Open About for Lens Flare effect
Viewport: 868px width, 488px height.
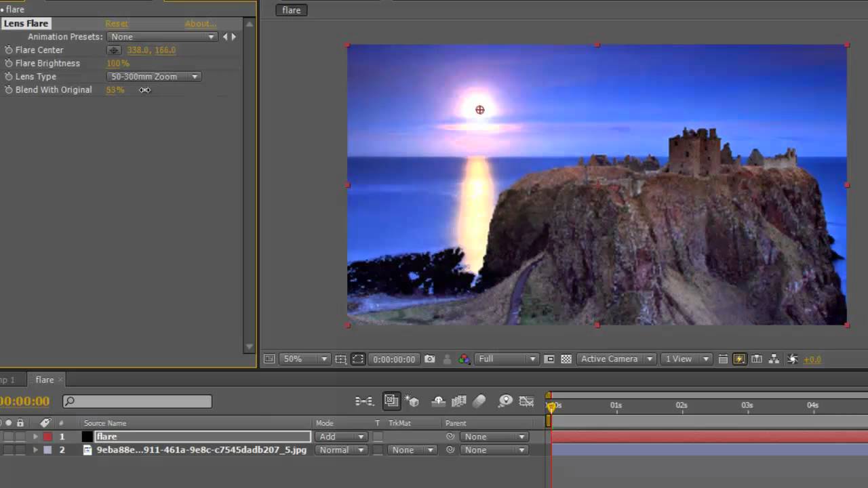click(x=200, y=24)
